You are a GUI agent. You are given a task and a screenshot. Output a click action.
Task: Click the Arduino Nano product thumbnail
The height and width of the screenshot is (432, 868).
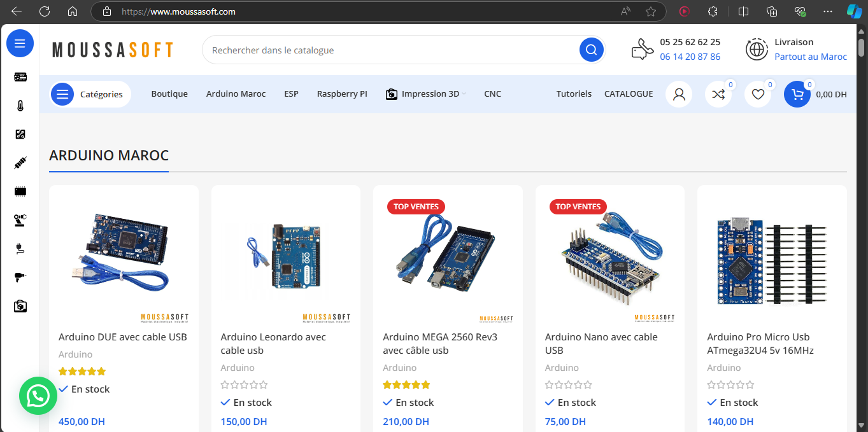point(609,254)
